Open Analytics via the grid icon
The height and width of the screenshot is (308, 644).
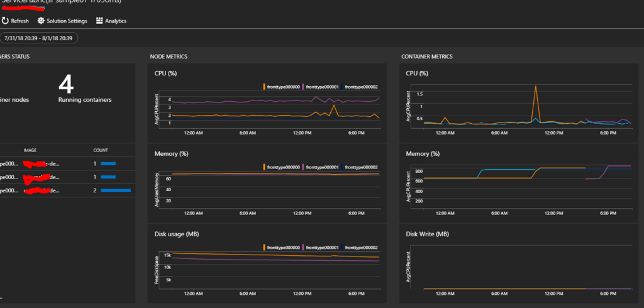[x=99, y=21]
